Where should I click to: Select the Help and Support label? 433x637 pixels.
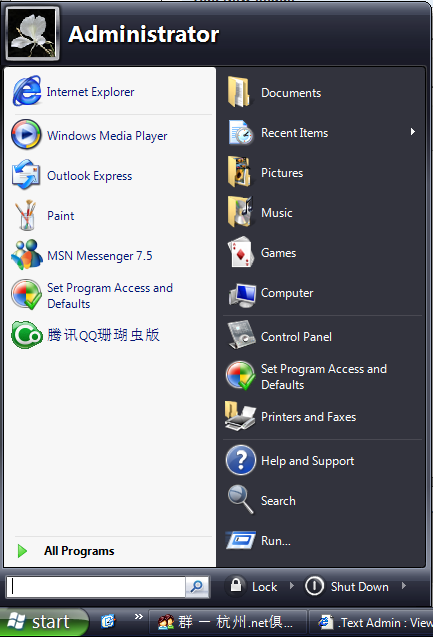pyautogui.click(x=307, y=461)
